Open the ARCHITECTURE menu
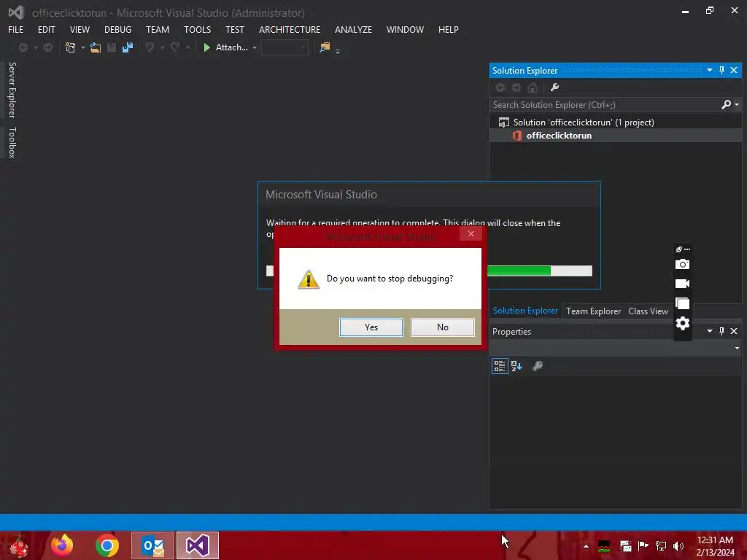Viewport: 747px width, 560px height. [x=290, y=29]
